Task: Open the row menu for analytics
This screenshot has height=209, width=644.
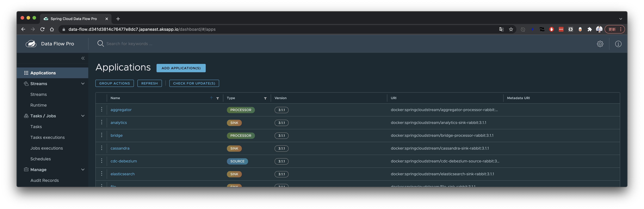Action: [x=102, y=122]
